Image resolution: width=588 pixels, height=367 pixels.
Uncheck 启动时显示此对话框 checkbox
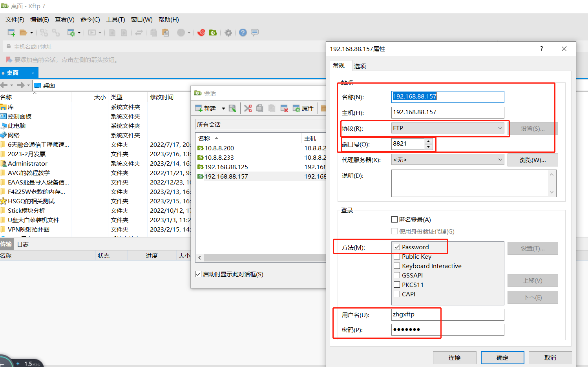(x=199, y=274)
